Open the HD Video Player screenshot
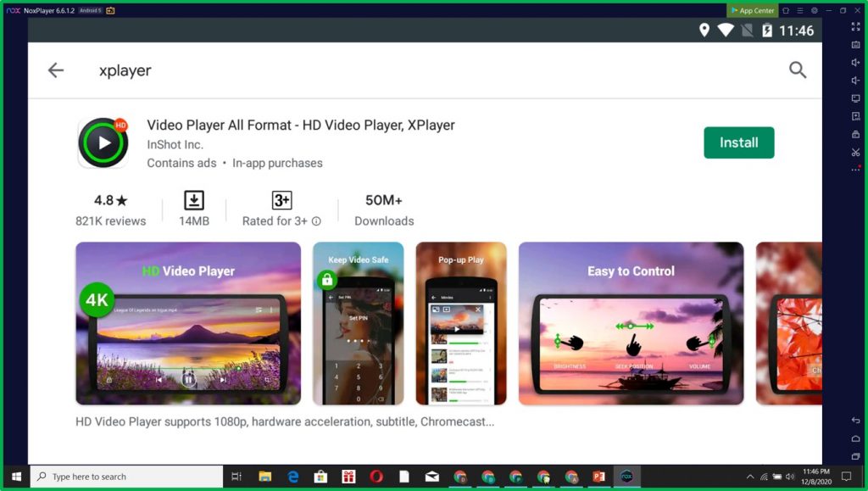This screenshot has width=868, height=491. point(188,323)
